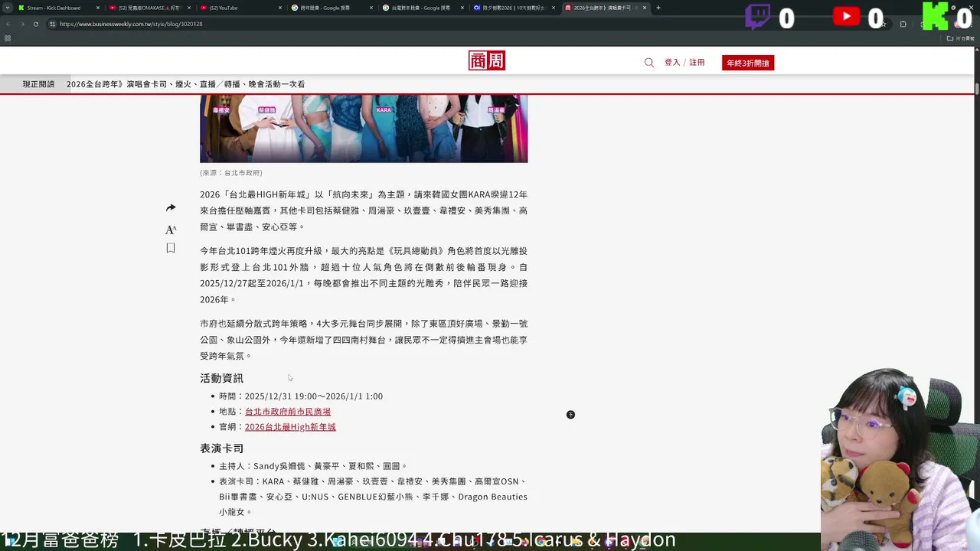Viewport: 980px width, 551px height.
Task: Click the share arrow icon beside article
Action: coord(171,207)
